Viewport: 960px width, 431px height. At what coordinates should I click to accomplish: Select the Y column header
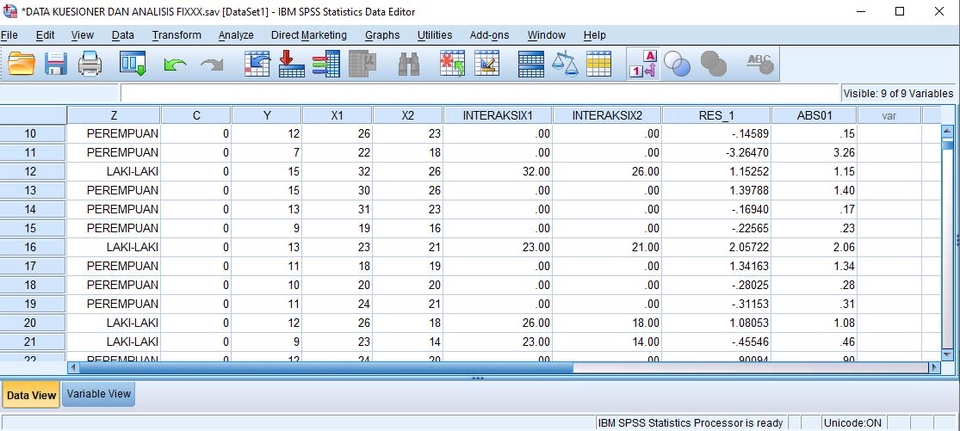pos(267,115)
